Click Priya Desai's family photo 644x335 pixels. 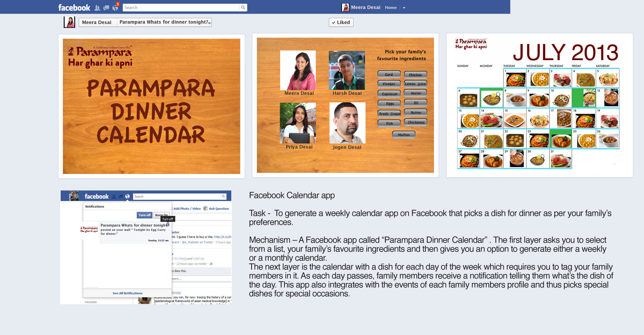click(298, 123)
